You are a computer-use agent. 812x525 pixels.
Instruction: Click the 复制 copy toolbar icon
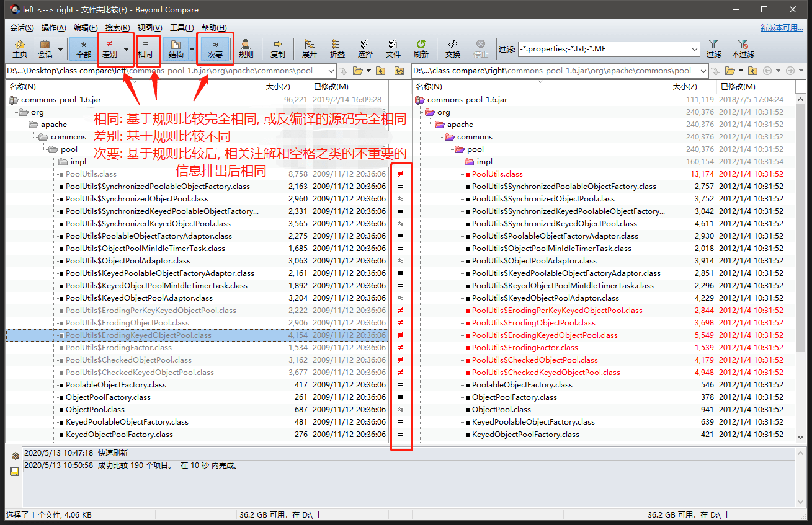coord(278,49)
